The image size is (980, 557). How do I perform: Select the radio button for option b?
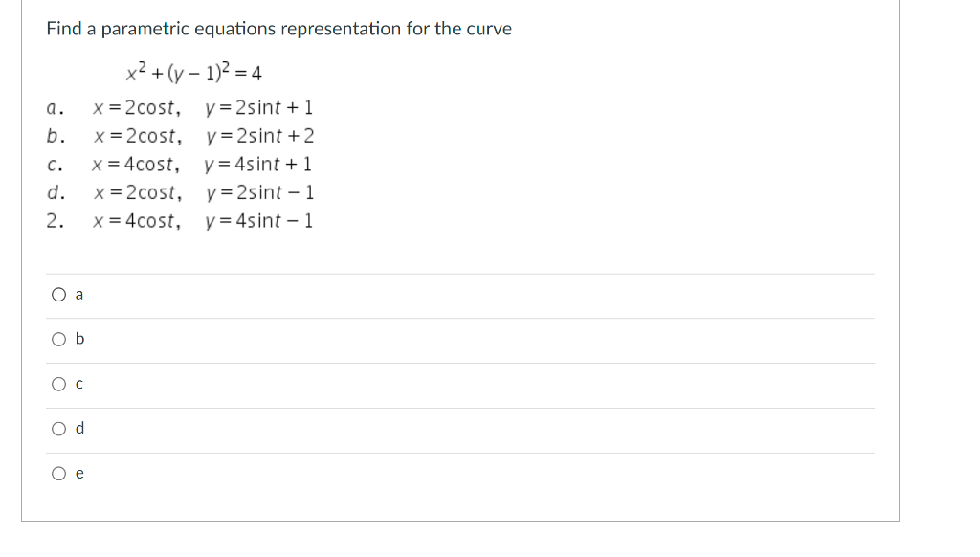[x=56, y=339]
